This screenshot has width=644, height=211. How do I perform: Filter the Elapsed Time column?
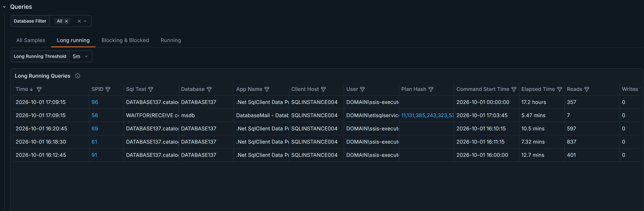560,90
